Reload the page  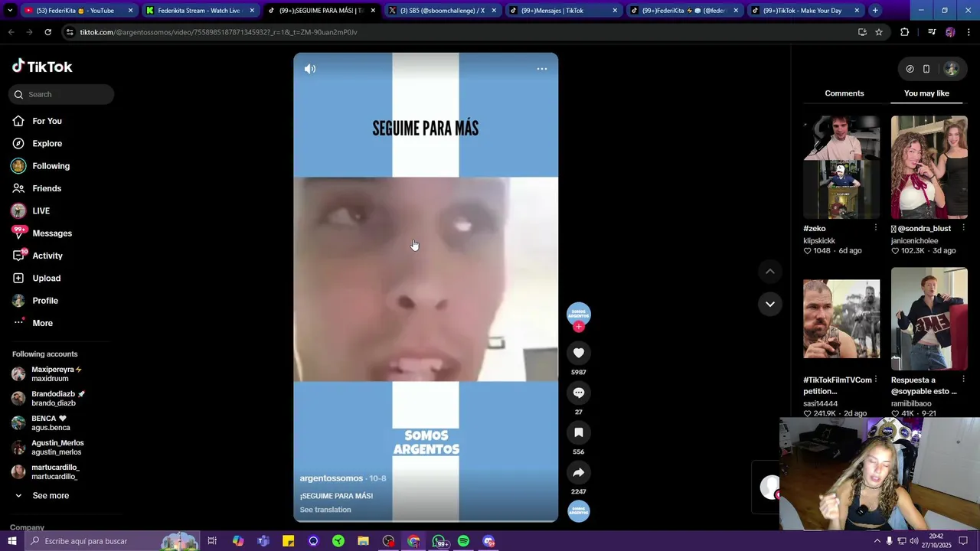click(x=47, y=32)
